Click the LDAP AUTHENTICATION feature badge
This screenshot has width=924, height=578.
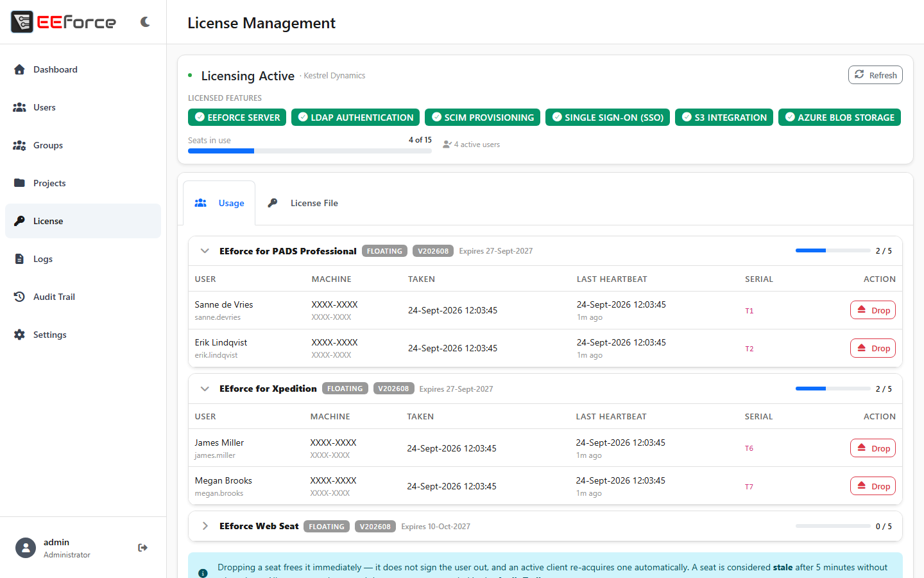(x=355, y=118)
